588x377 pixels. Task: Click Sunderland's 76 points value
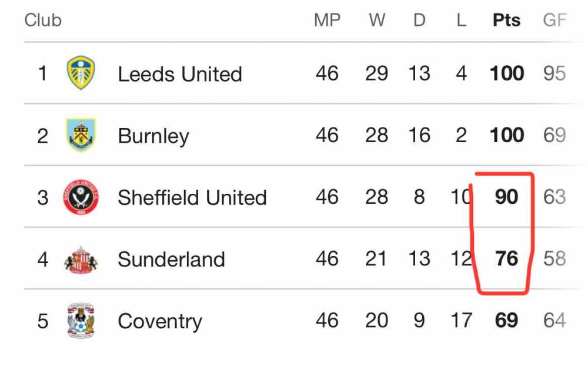(x=507, y=258)
